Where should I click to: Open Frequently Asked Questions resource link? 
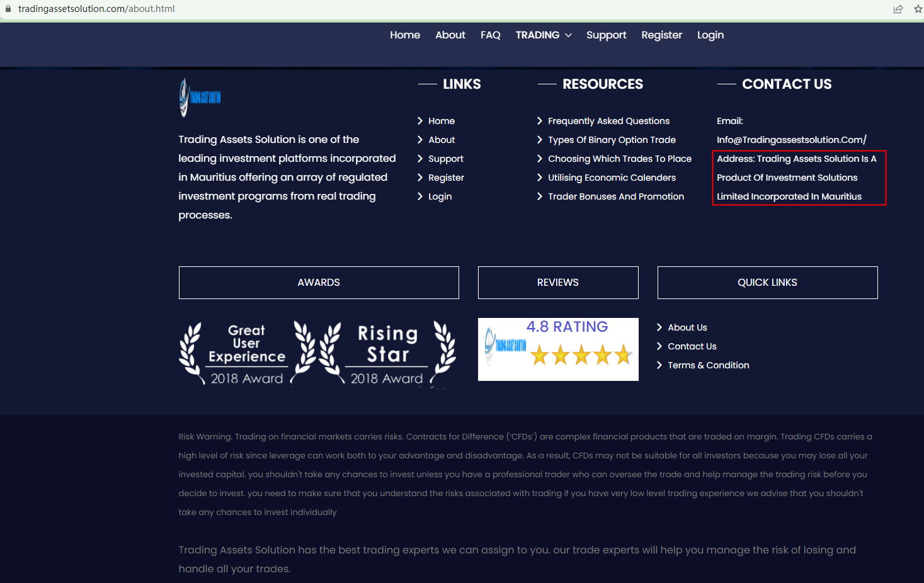(608, 121)
